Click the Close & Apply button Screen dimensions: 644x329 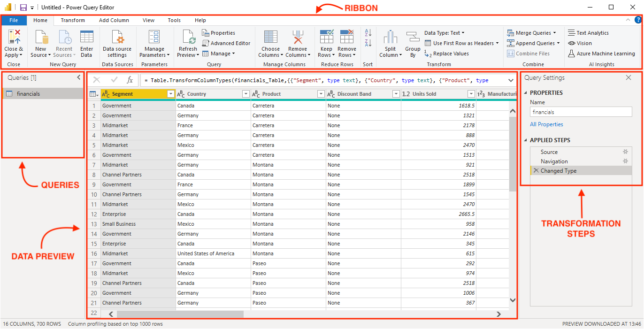pos(14,43)
